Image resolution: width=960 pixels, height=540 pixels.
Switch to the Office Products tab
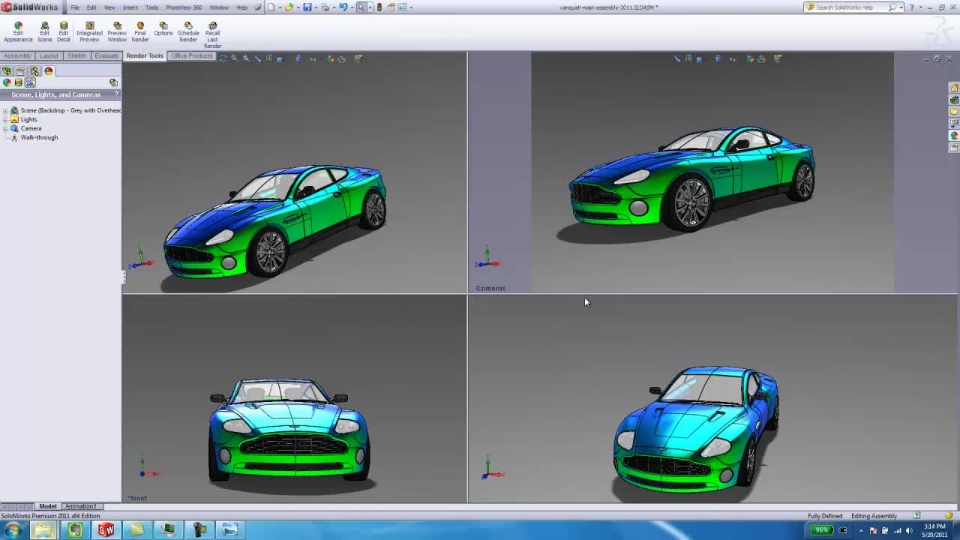coord(192,56)
